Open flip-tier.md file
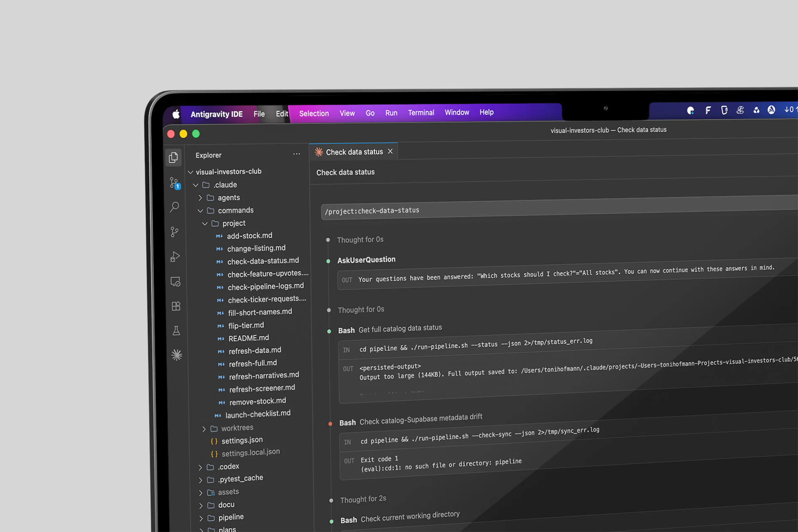The width and height of the screenshot is (798, 532). point(246,325)
